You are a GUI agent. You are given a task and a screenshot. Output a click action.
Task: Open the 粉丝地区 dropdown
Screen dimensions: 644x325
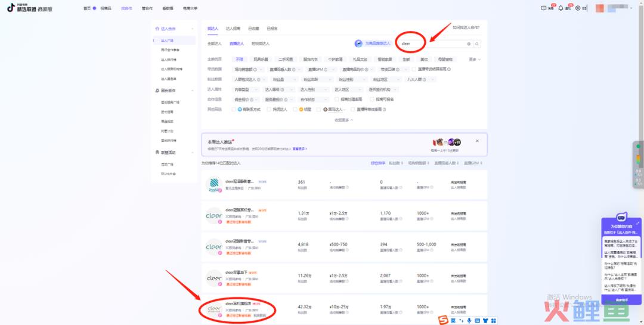[x=386, y=79]
